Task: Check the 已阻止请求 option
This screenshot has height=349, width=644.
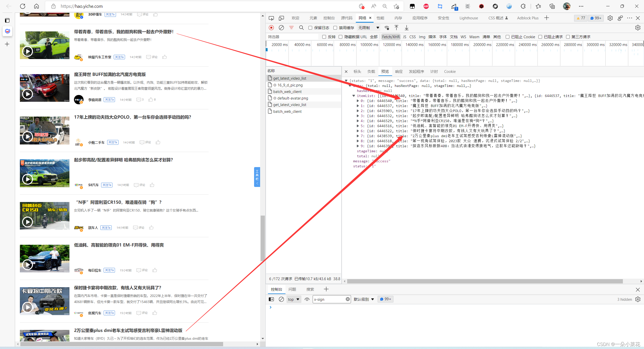Action: pyautogui.click(x=540, y=37)
